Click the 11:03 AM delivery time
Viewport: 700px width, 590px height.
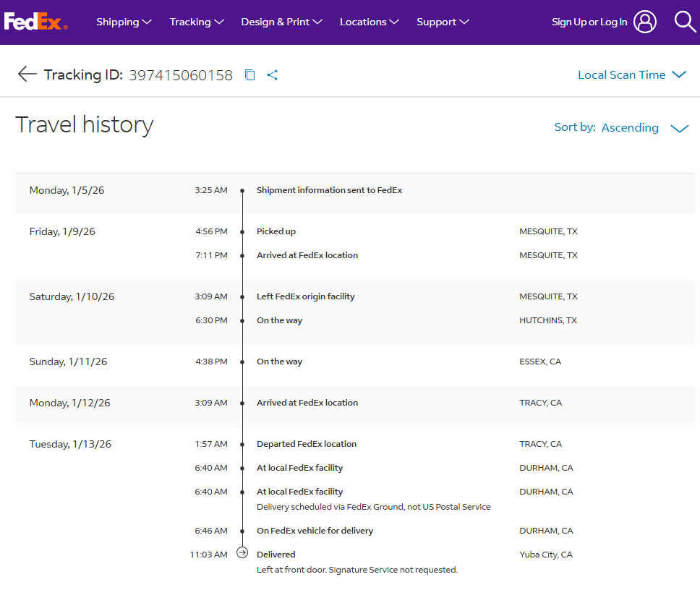(208, 555)
